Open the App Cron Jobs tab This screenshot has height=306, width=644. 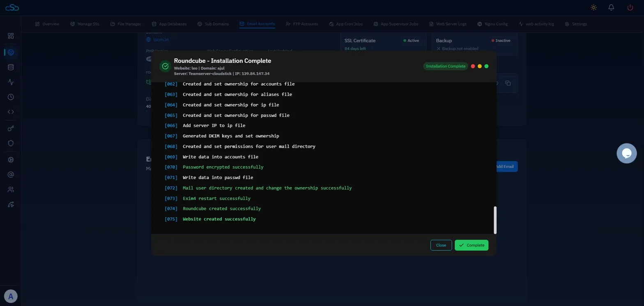click(346, 24)
